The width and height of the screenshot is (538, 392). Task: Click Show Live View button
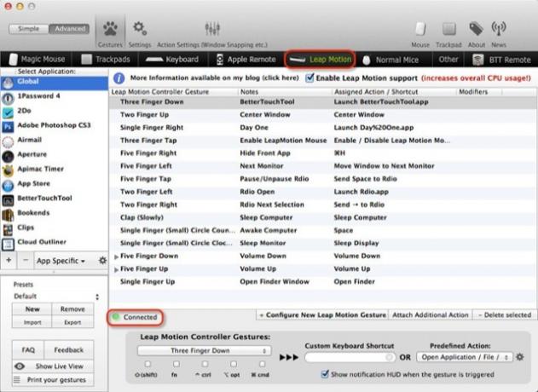click(53, 366)
